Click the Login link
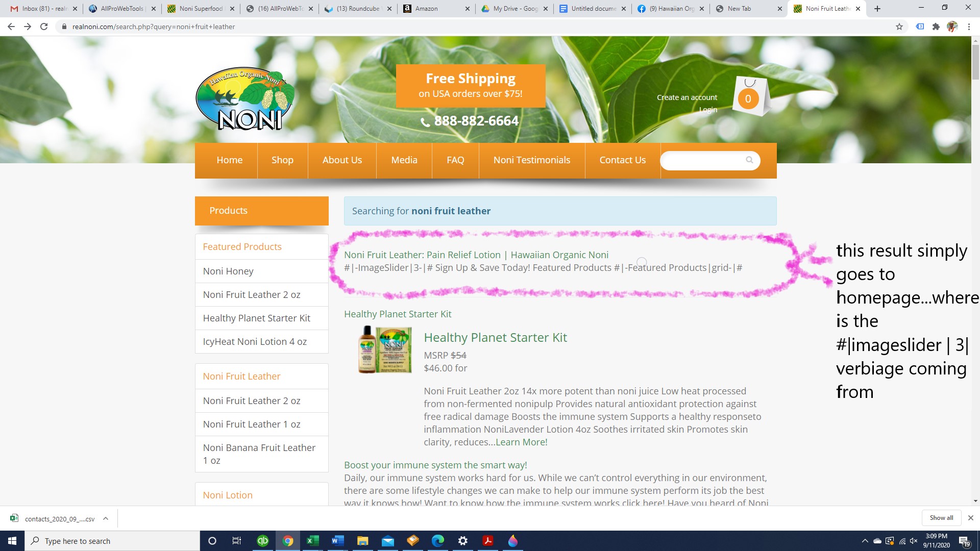 [708, 110]
